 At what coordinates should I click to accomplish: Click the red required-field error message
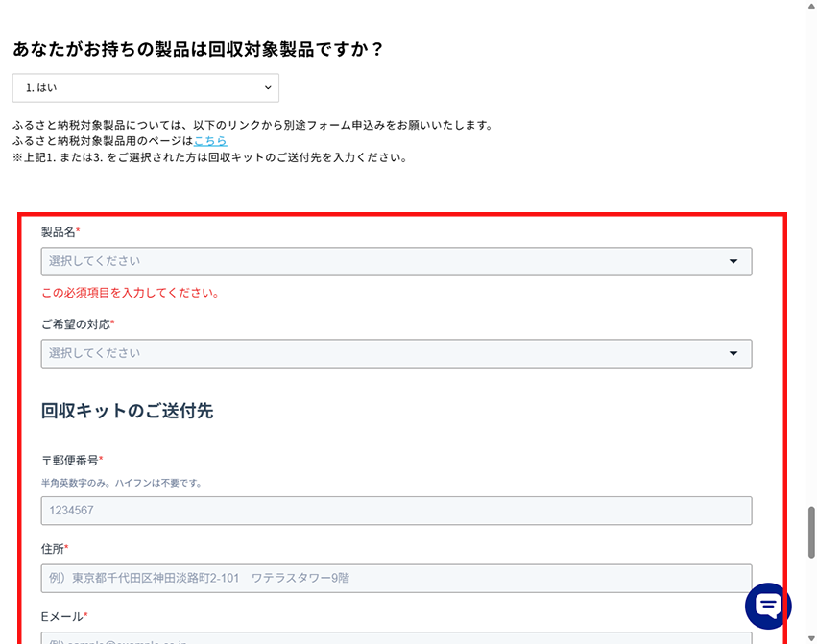pyautogui.click(x=130, y=293)
